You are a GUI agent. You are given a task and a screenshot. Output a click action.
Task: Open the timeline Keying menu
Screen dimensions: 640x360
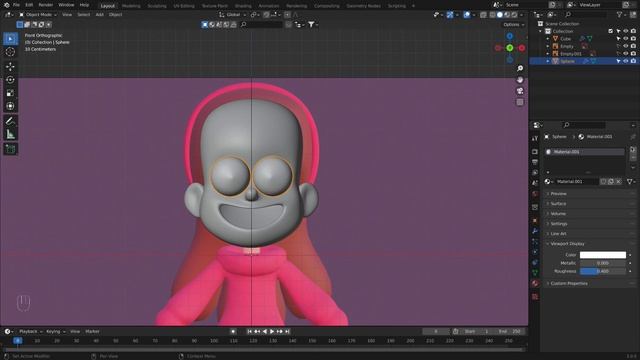[56, 331]
